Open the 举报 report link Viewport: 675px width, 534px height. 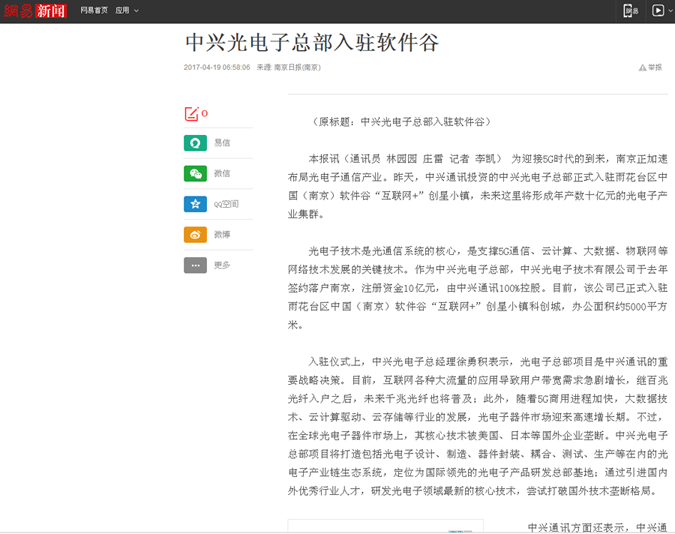coord(655,68)
